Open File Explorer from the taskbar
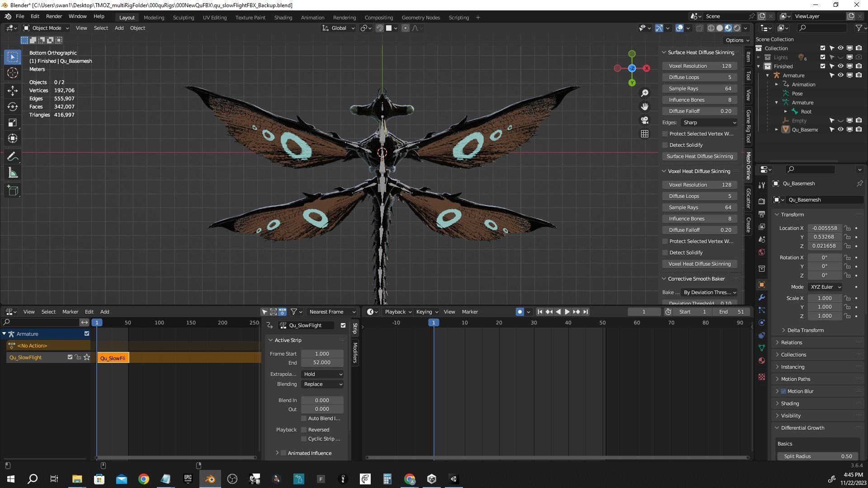The image size is (868, 488). pyautogui.click(x=77, y=479)
